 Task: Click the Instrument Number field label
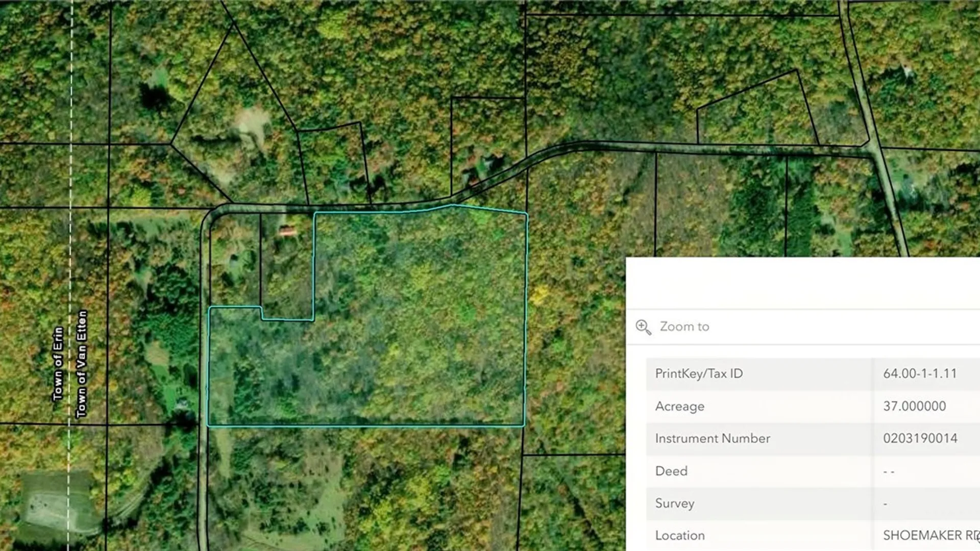click(x=712, y=438)
